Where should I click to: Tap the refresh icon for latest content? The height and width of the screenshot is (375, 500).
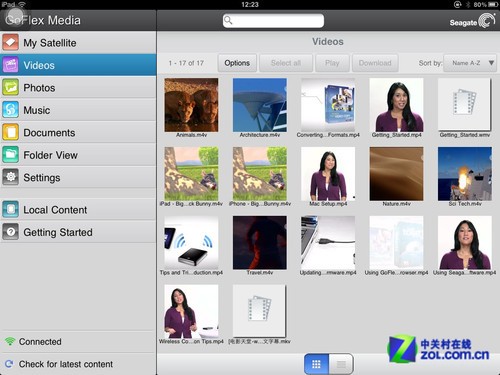coord(9,364)
